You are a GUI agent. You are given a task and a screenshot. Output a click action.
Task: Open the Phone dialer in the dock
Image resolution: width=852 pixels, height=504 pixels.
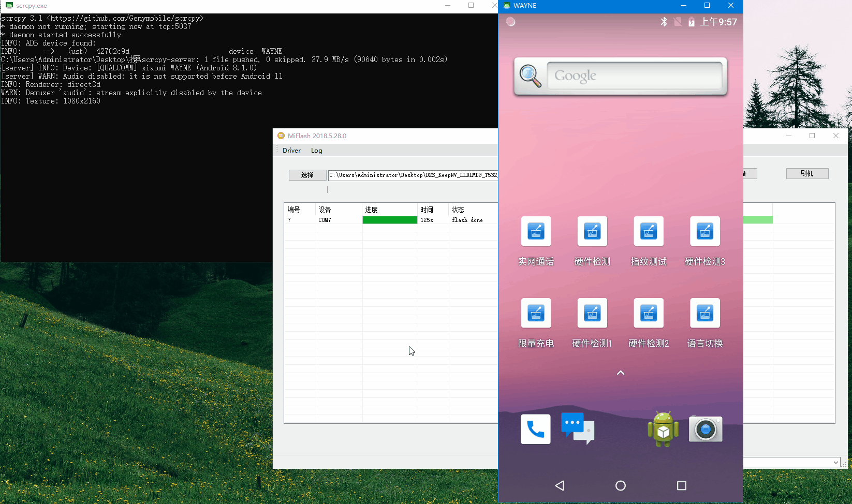[x=536, y=429]
